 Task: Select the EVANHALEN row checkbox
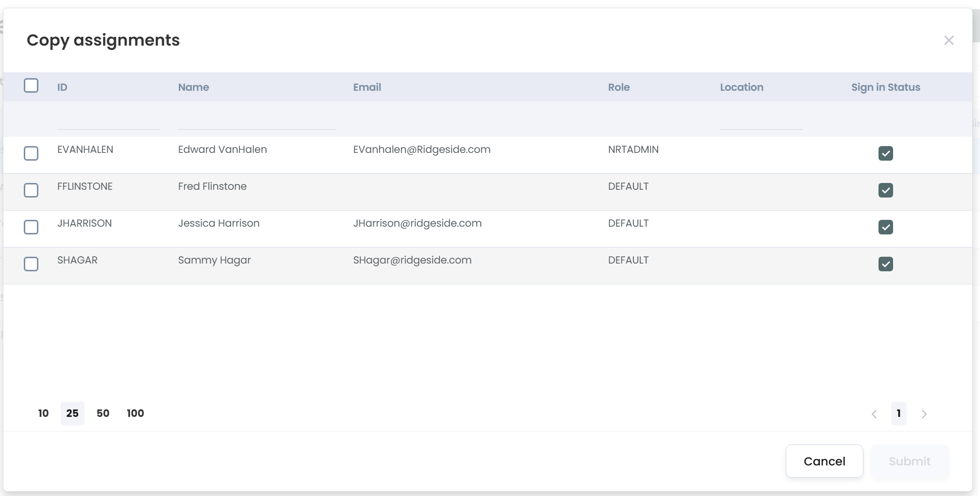tap(31, 153)
